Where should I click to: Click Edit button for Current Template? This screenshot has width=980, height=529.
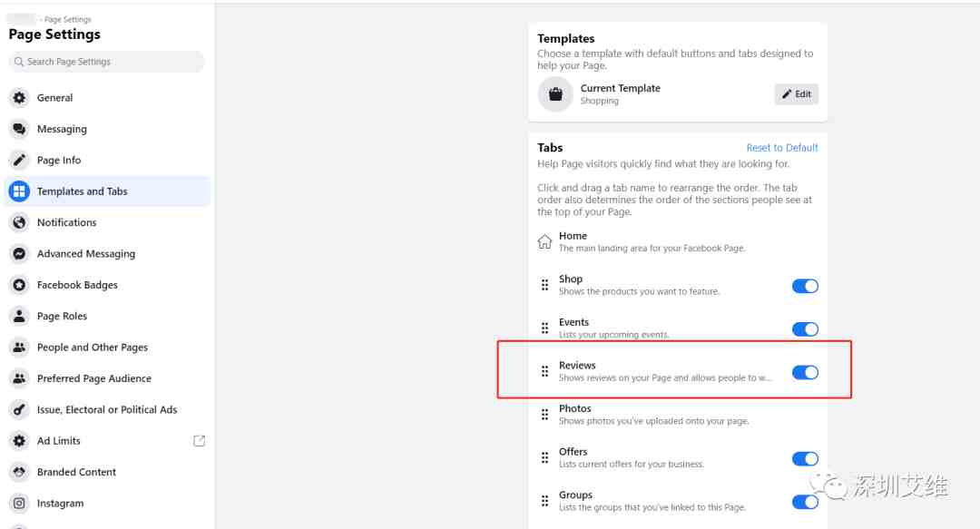click(x=797, y=94)
